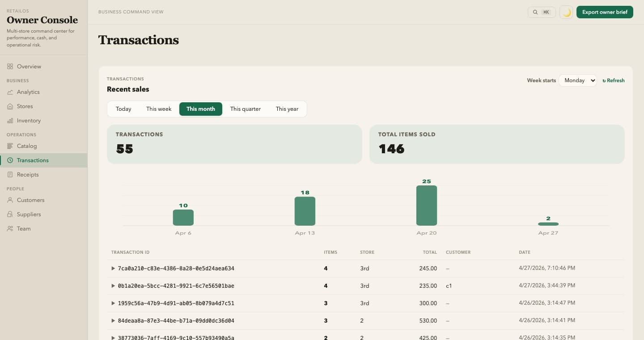Viewport: 644px width, 340px height.
Task: Open Receipts in the sidebar
Action: tap(43, 175)
